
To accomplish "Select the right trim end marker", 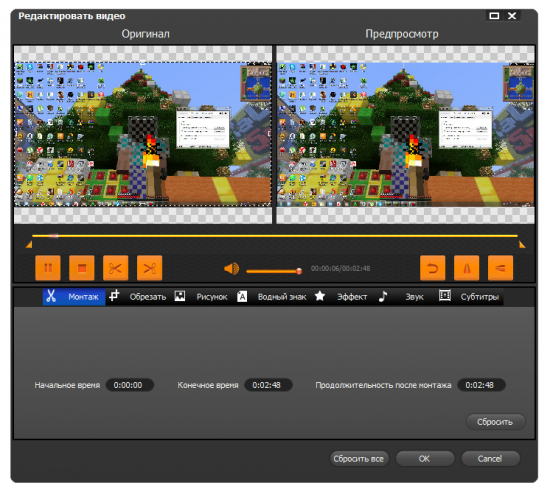I will click(x=522, y=244).
